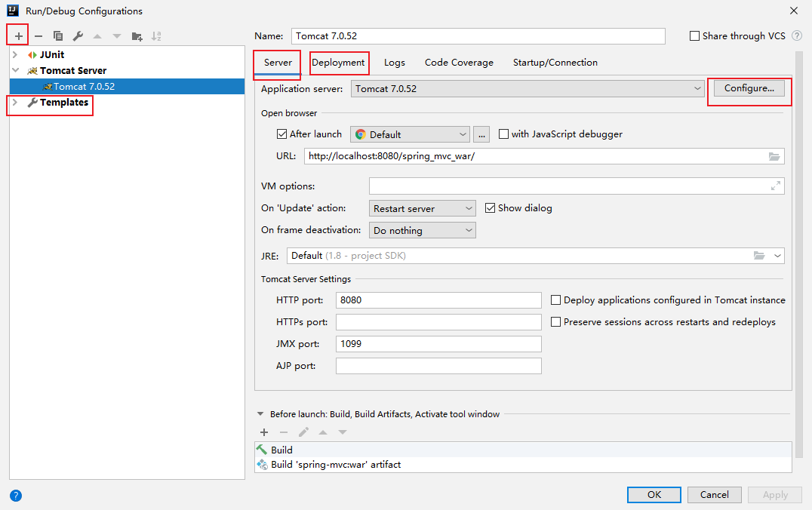Remove configuration with the minus icon
812x510 pixels.
coord(38,36)
